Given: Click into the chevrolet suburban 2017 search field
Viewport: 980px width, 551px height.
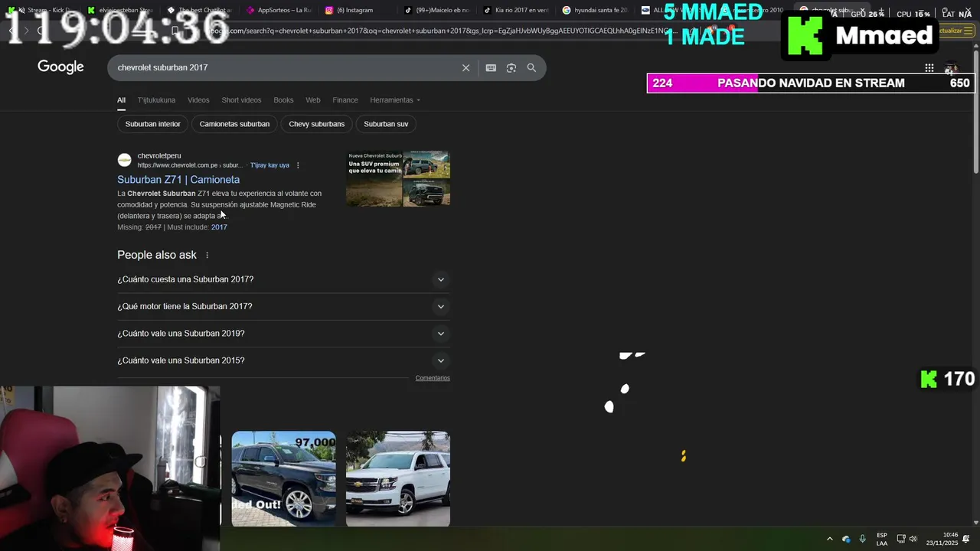Looking at the screenshot, I should [x=283, y=68].
